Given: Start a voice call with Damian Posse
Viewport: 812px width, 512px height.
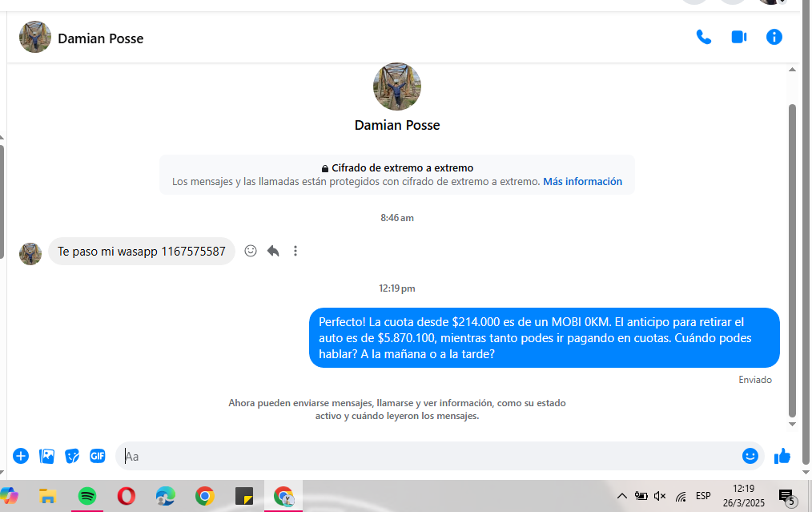Looking at the screenshot, I should pos(703,38).
